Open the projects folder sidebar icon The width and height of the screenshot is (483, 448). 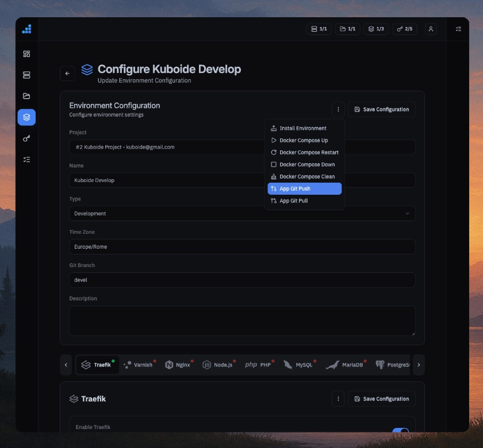26,96
